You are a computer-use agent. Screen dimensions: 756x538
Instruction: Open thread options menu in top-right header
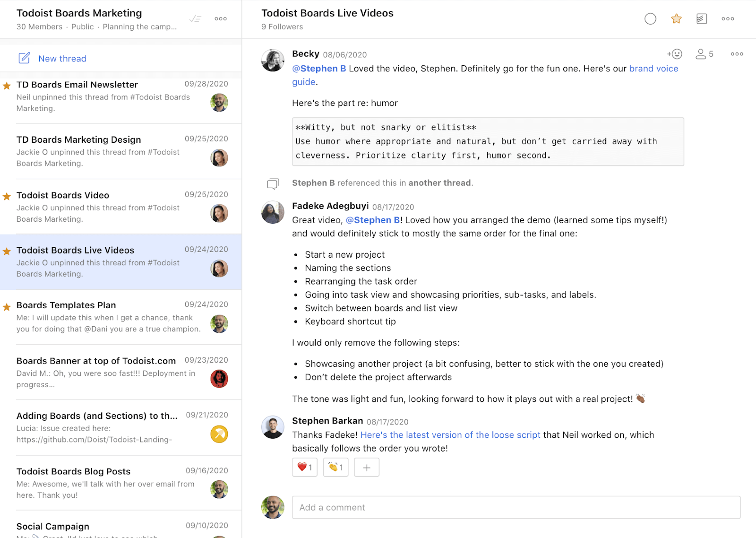728,19
